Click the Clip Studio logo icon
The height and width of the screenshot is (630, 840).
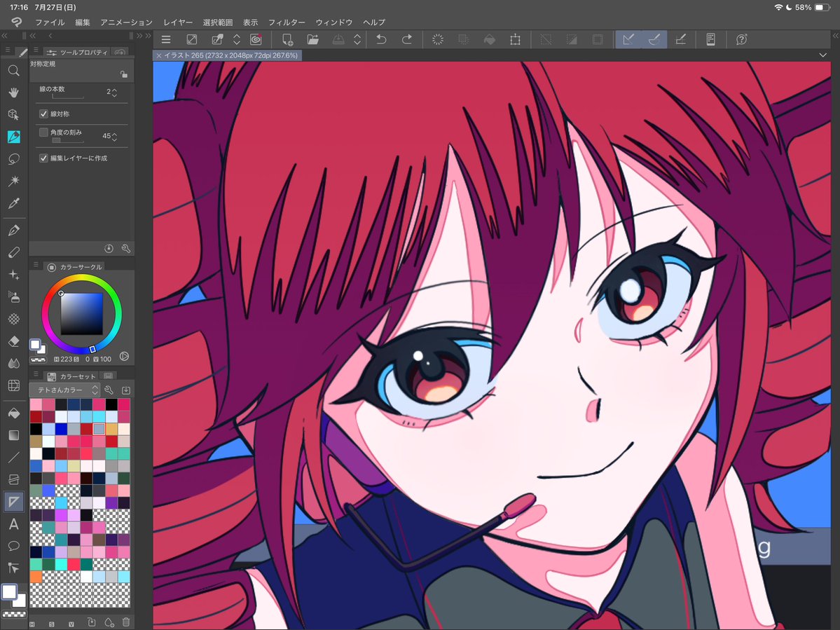point(17,22)
